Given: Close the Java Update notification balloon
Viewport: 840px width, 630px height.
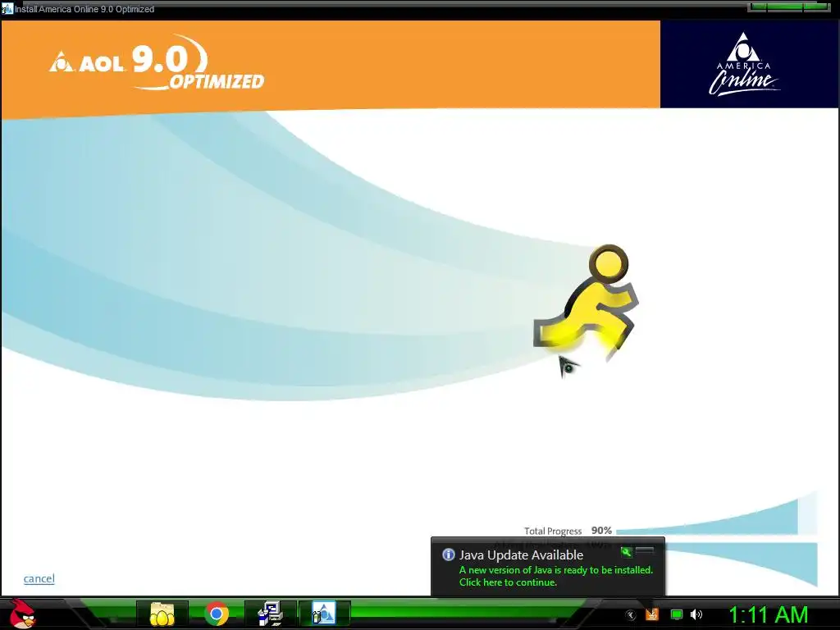Looking at the screenshot, I should point(645,551).
